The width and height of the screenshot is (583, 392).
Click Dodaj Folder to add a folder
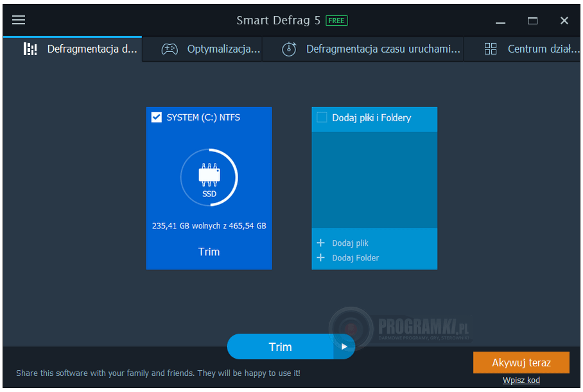click(356, 258)
